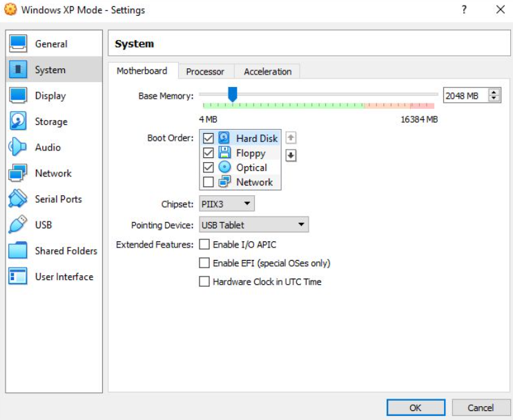513x420 pixels.
Task: Select General category label
Action: click(x=51, y=44)
